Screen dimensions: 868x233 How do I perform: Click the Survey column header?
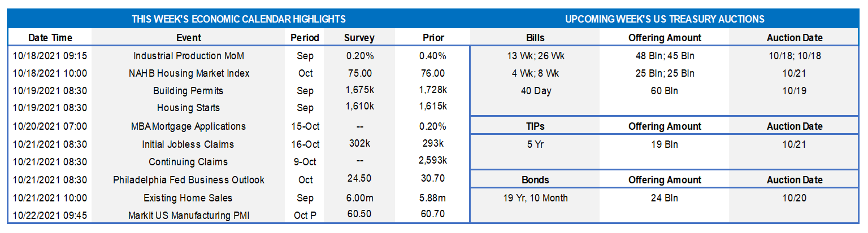(x=359, y=38)
